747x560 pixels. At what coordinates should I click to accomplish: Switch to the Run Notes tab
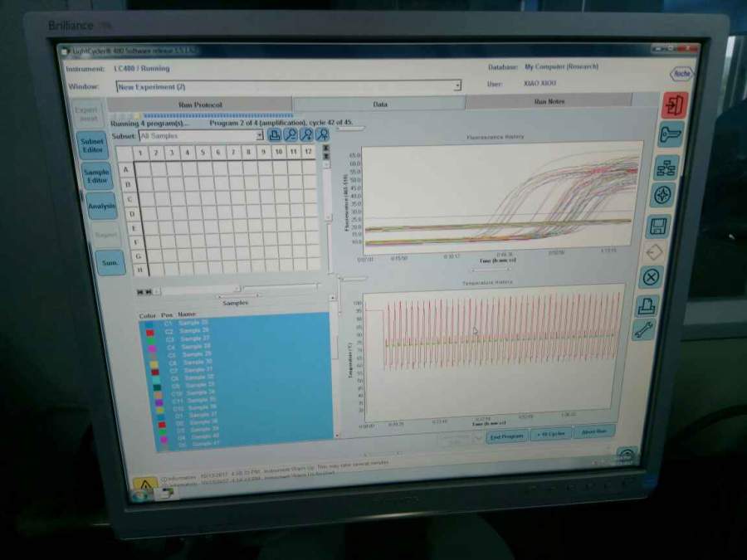tap(549, 101)
